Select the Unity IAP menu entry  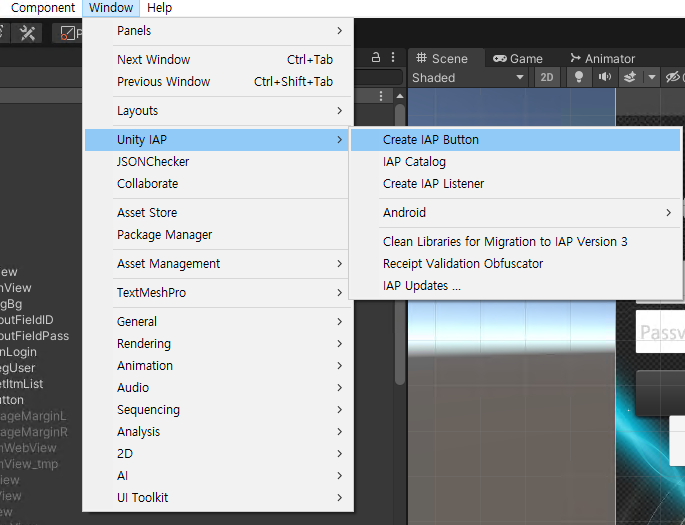[x=217, y=140]
